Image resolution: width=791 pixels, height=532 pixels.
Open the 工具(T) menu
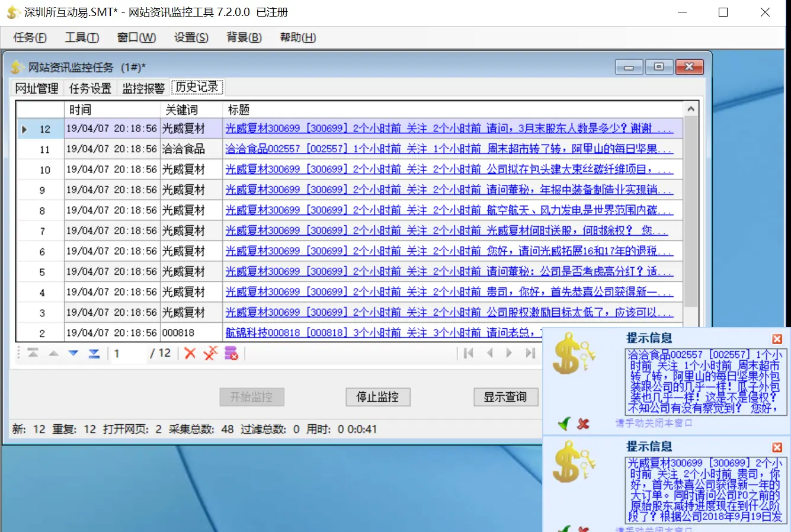pyautogui.click(x=82, y=37)
